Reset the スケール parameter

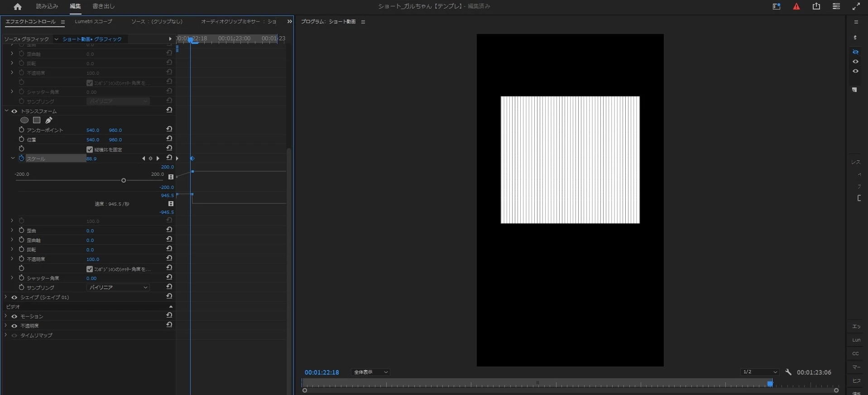(169, 158)
